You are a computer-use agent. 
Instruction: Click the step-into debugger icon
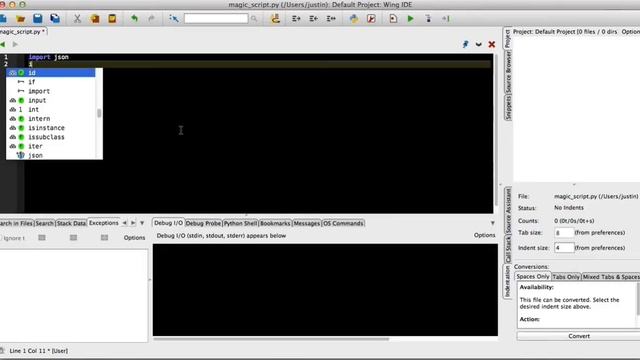click(428, 19)
